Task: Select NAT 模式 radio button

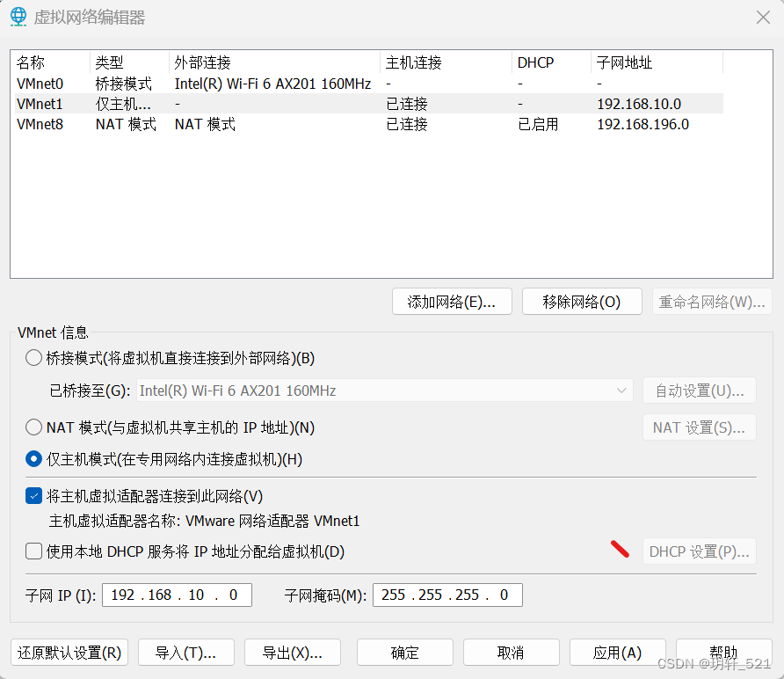Action: [34, 427]
